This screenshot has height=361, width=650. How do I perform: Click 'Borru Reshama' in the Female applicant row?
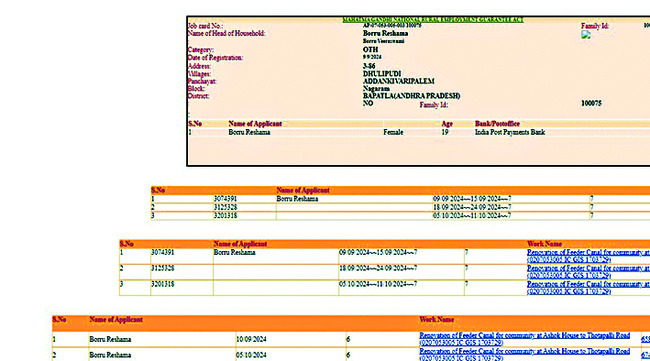[x=249, y=132]
